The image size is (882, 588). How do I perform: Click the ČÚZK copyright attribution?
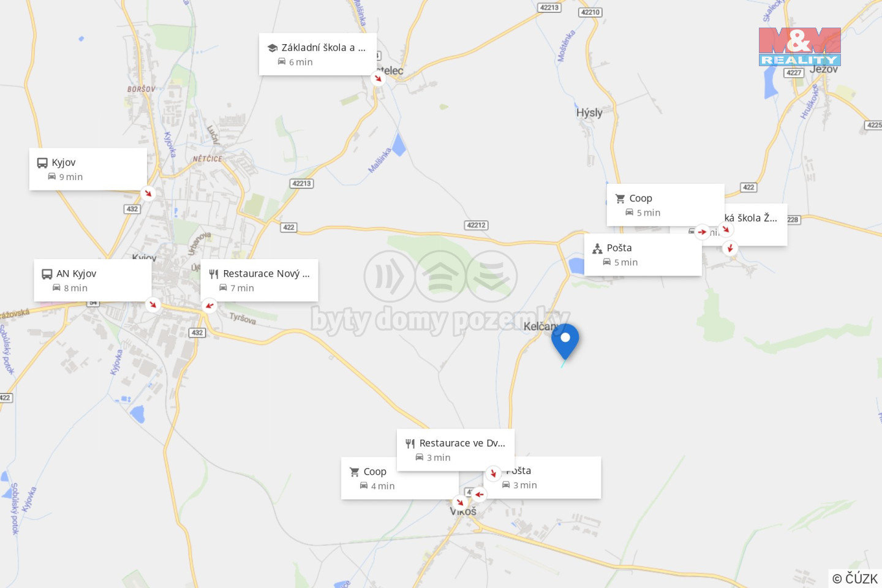tap(855, 578)
